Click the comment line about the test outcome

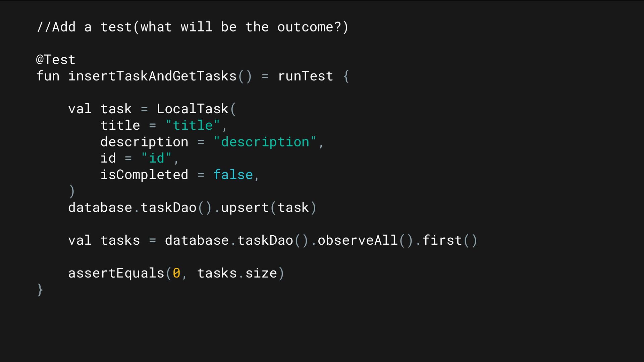tap(193, 27)
